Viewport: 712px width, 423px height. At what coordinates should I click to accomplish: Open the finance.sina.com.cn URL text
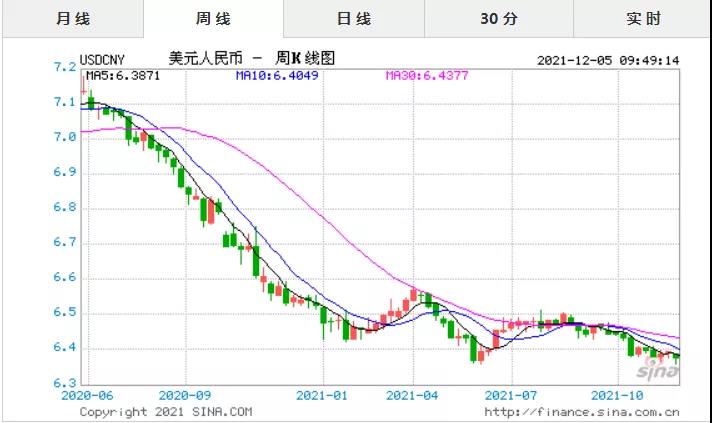[582, 411]
